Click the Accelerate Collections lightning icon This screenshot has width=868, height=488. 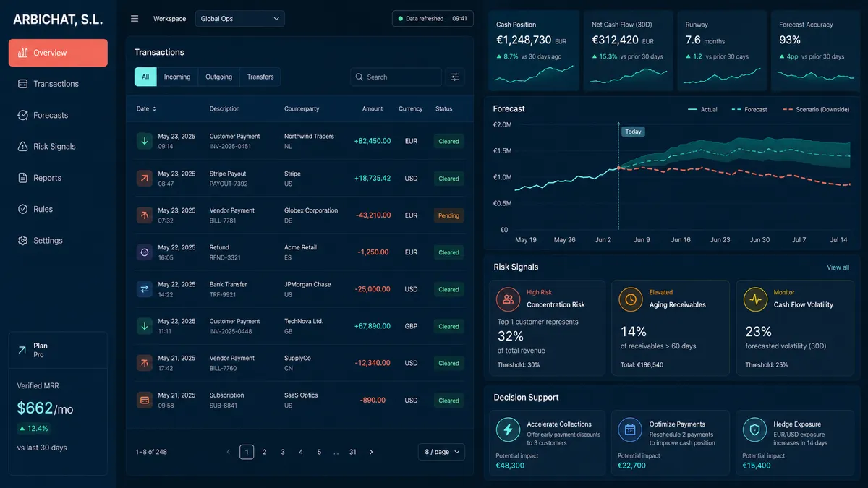click(509, 430)
